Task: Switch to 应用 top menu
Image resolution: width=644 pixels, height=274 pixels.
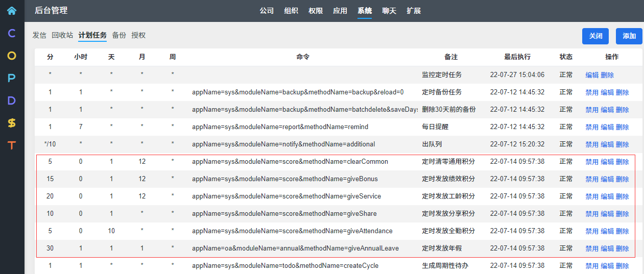Action: (340, 11)
